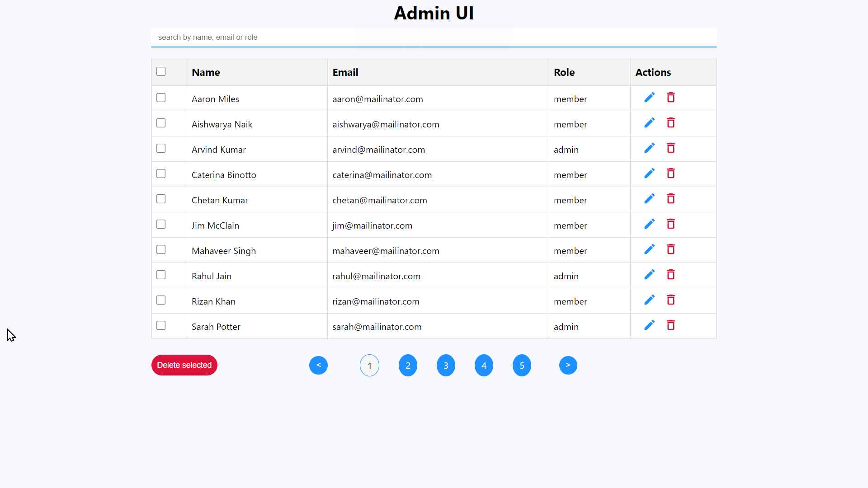This screenshot has height=488, width=868.
Task: Check the select-all checkbox in the table header
Action: pyautogui.click(x=161, y=71)
